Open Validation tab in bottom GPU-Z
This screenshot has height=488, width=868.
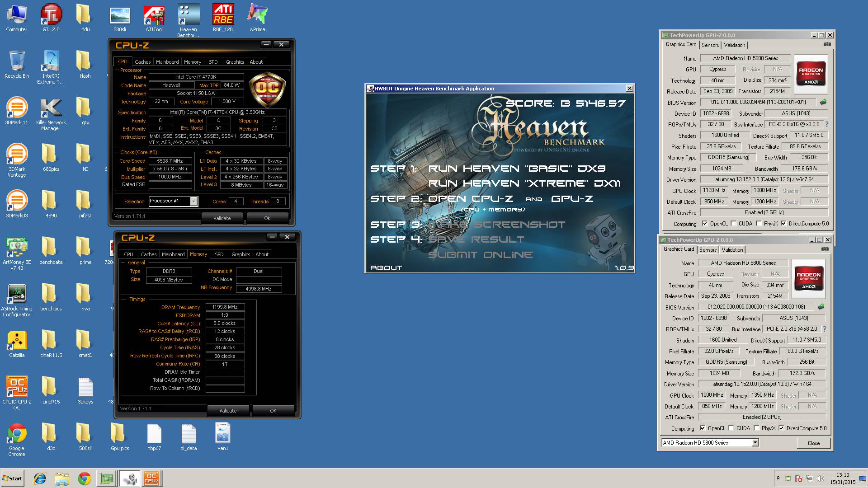pos(732,250)
